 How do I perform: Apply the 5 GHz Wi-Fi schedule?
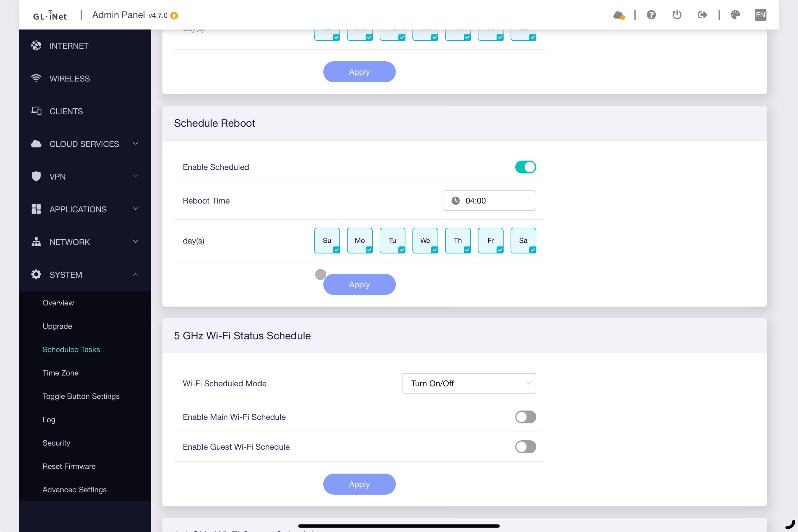pyautogui.click(x=359, y=484)
